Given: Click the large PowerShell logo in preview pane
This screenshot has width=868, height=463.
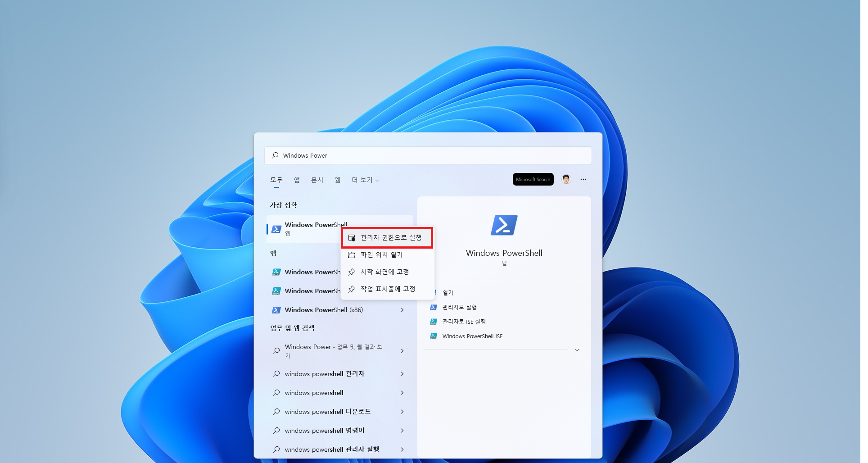Looking at the screenshot, I should click(x=504, y=225).
